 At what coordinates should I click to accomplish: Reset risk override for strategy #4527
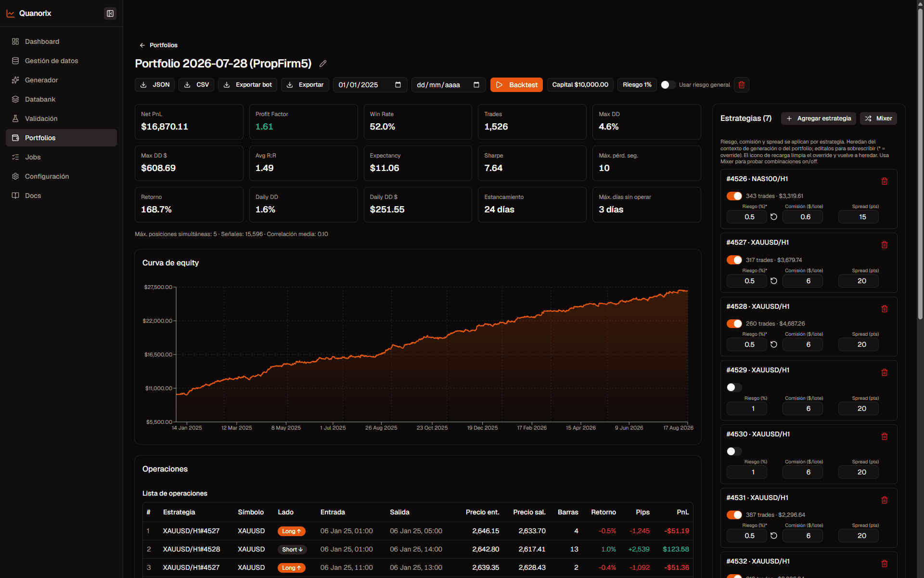click(x=774, y=281)
